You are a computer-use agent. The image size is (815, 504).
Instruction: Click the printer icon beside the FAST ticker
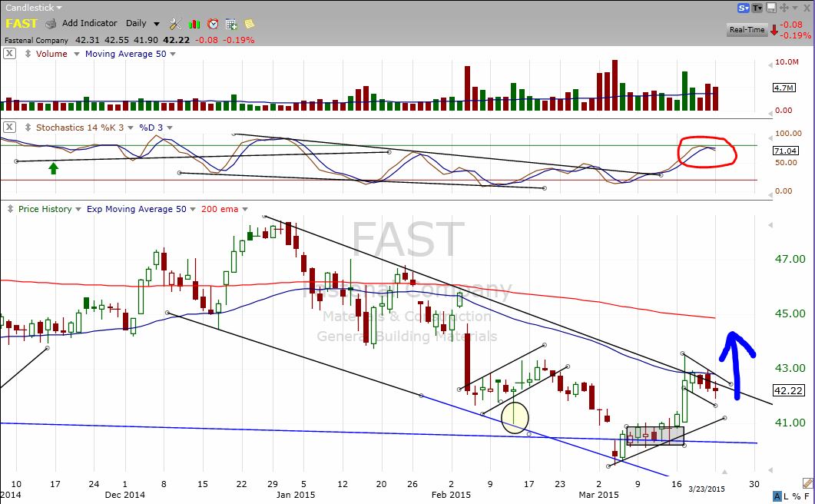pyautogui.click(x=51, y=24)
